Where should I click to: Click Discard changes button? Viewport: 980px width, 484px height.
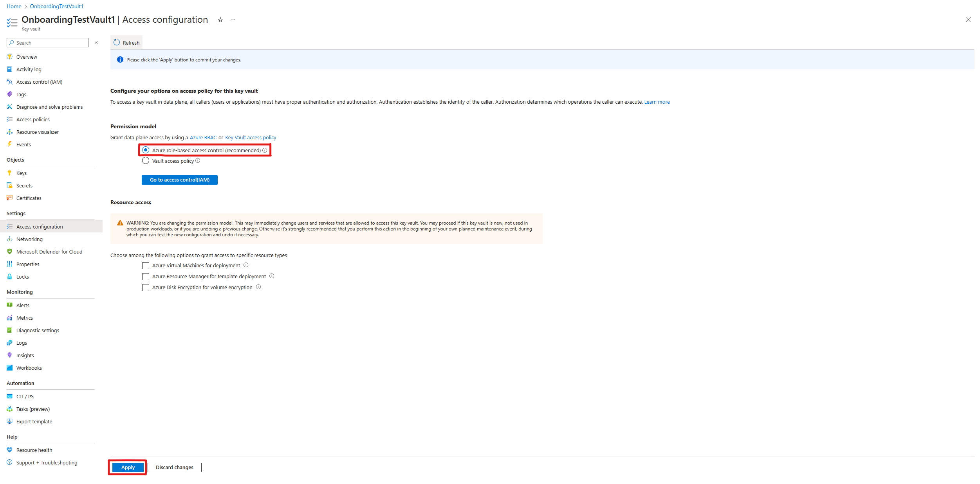[174, 467]
